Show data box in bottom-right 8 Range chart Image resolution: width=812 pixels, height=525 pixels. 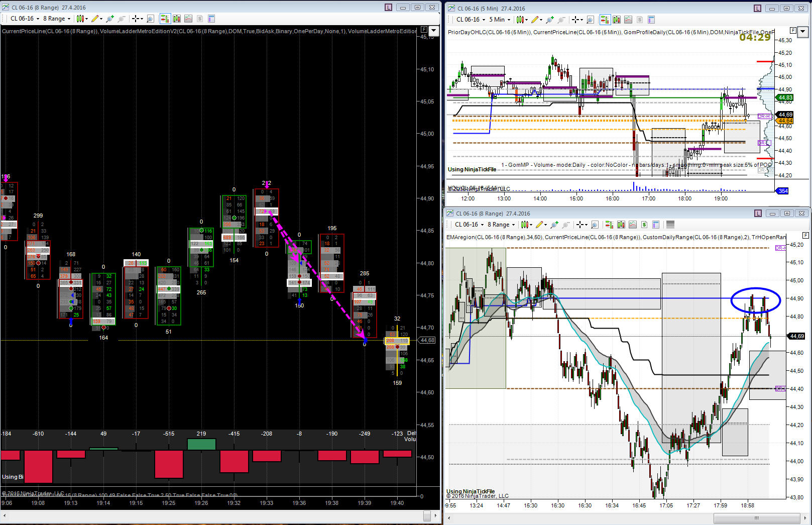(x=595, y=225)
